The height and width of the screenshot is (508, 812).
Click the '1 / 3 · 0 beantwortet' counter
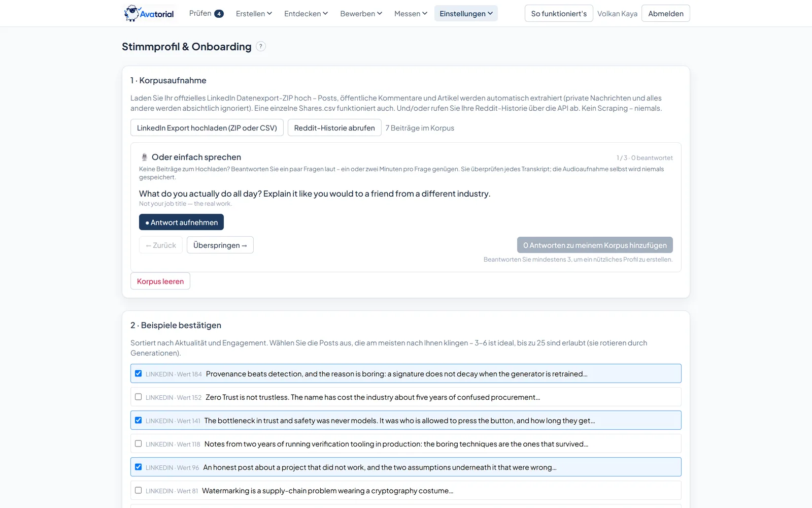tap(645, 158)
